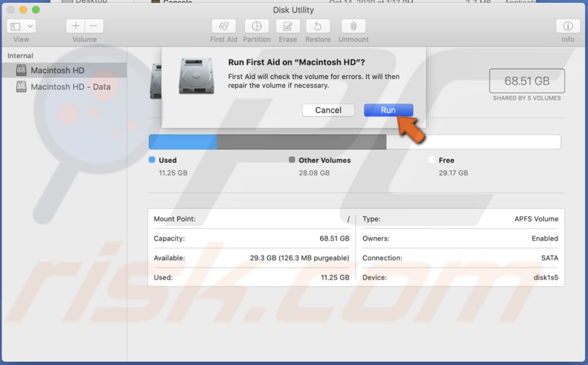The image size is (588, 365).
Task: Click the Owners Enabled value
Action: pos(545,239)
